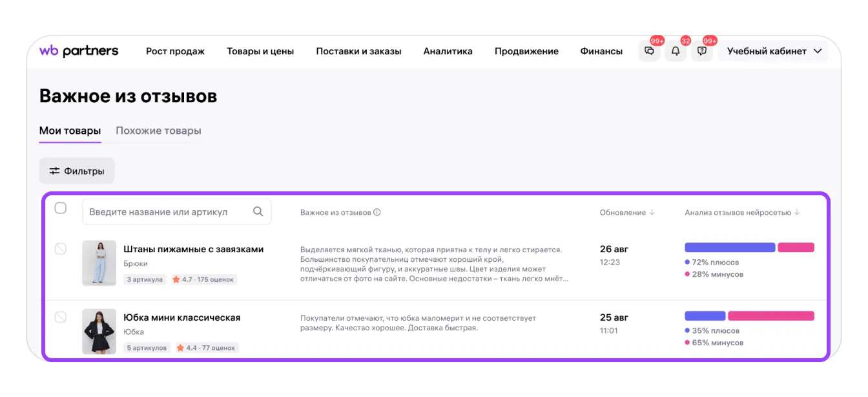Open the notifications bell icon
The height and width of the screenshot is (397, 868).
676,52
